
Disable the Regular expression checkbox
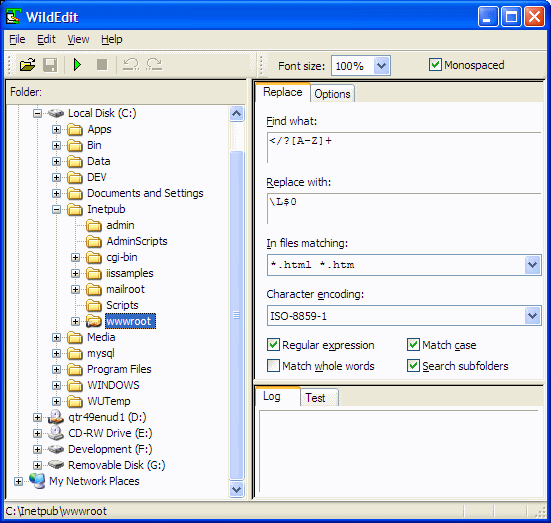coord(273,345)
